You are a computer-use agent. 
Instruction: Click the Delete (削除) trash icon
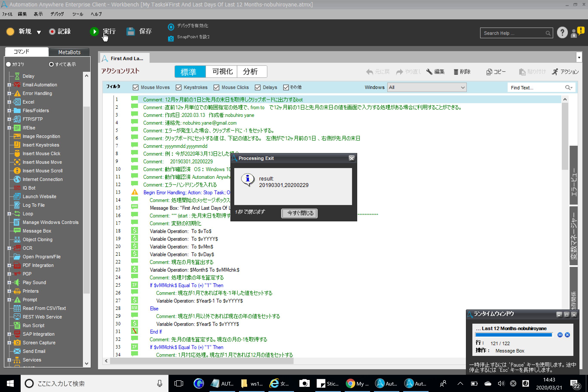point(456,72)
